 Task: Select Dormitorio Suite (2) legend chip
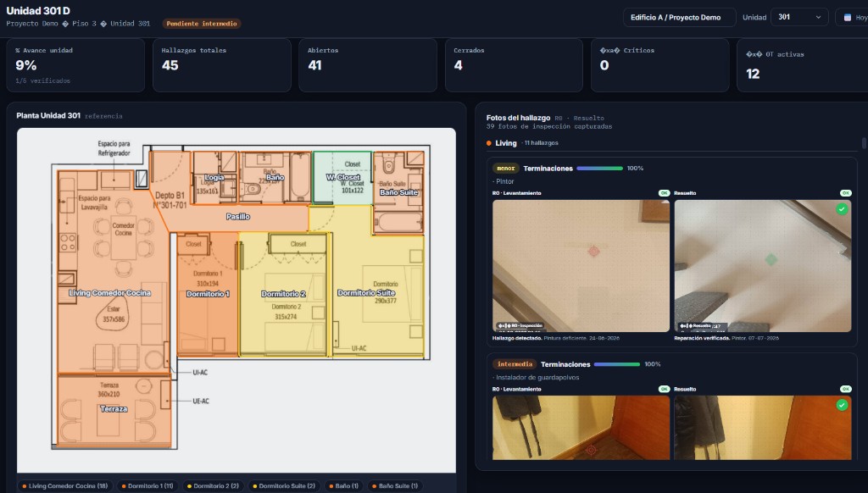coord(283,486)
